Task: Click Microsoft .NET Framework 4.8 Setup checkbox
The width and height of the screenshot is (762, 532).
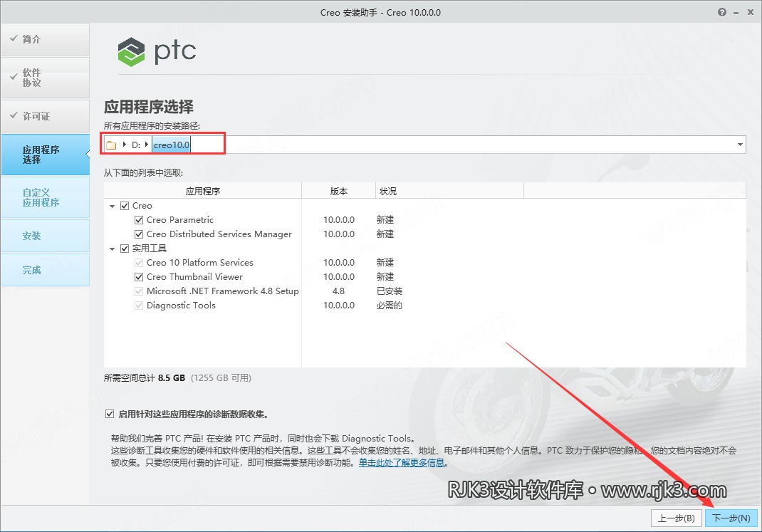Action: [138, 291]
